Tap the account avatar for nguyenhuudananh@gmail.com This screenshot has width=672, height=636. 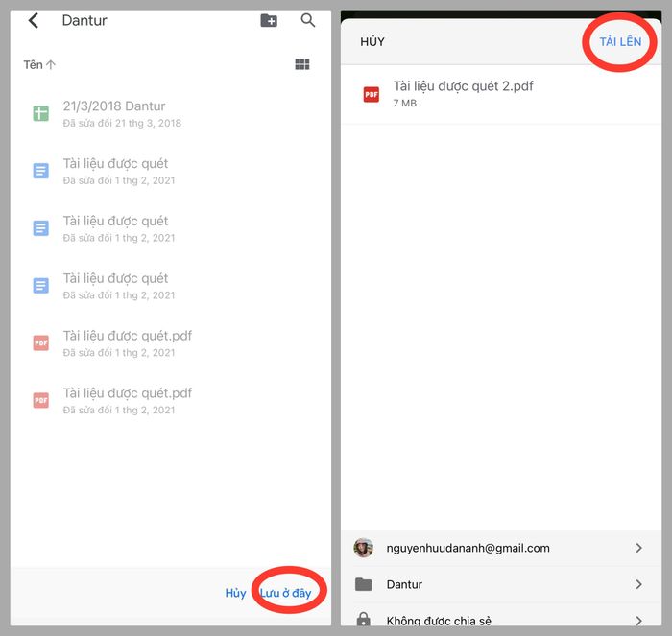click(363, 548)
